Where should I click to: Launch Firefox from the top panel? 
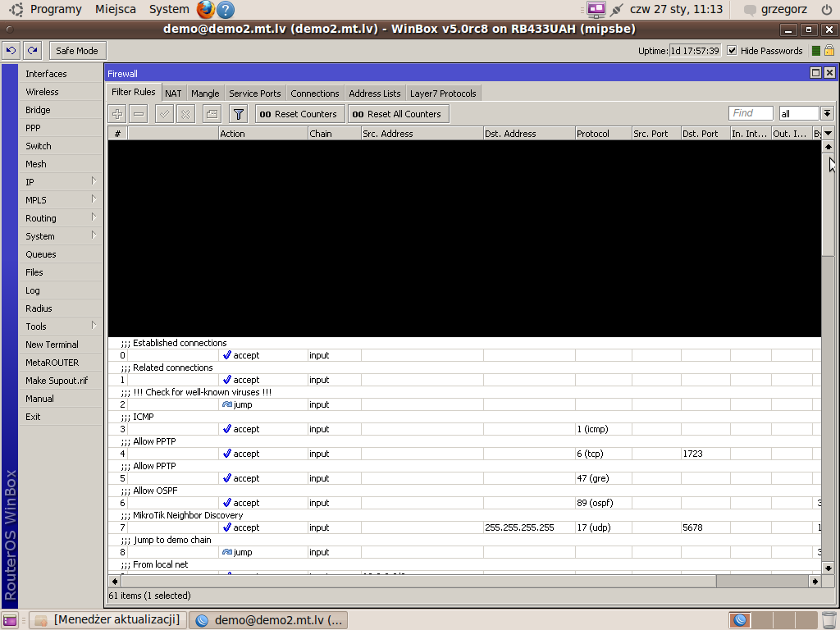tap(206, 9)
